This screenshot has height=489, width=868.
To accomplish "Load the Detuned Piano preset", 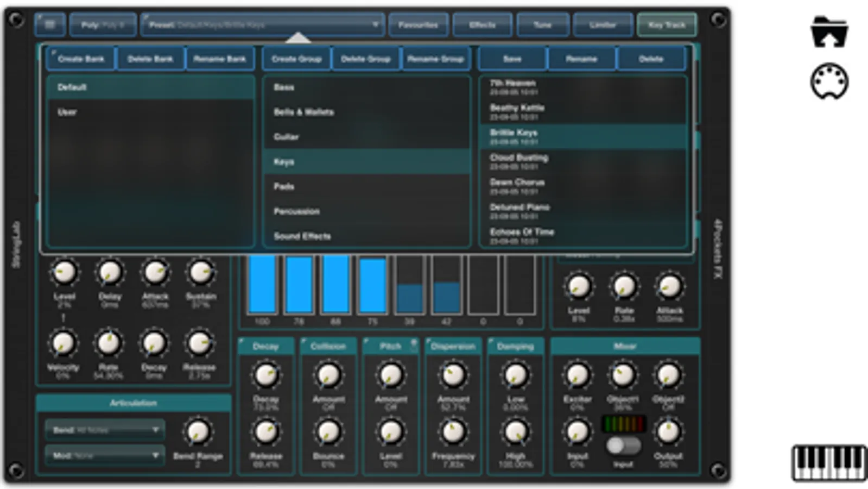I will (582, 211).
